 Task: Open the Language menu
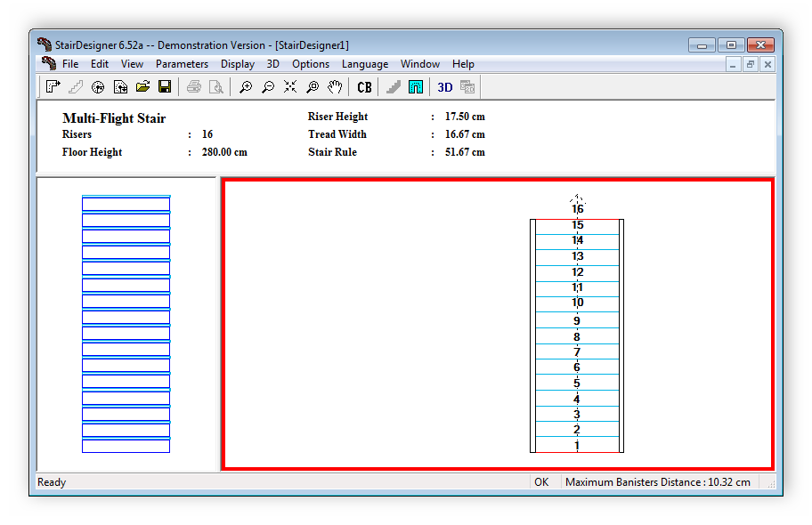pyautogui.click(x=365, y=64)
